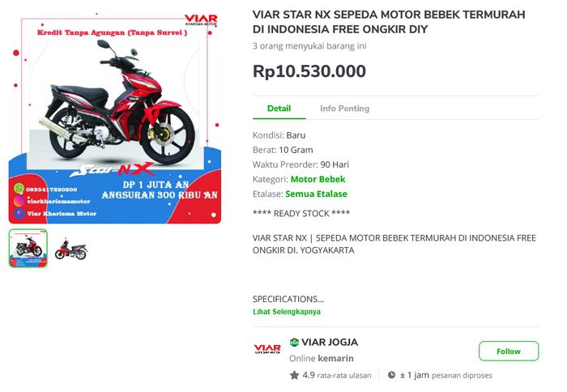Click the 4.9 rata-rata ulasan rating
Screen dimensions: 567x392
point(337,375)
